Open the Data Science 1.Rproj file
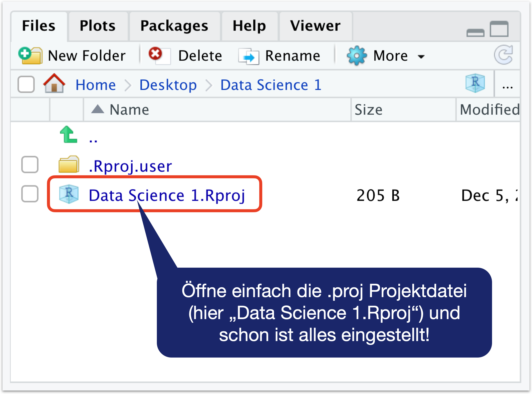This screenshot has height=394, width=532. (x=167, y=195)
